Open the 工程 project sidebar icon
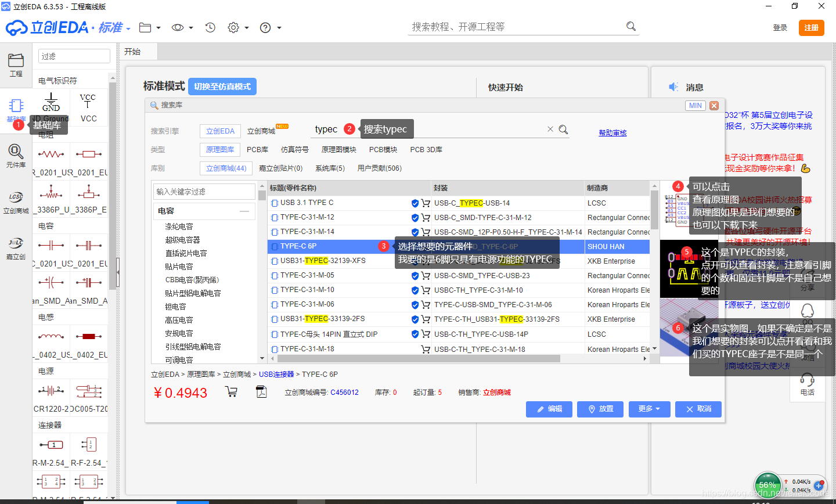This screenshot has width=836, height=504. tap(16, 64)
